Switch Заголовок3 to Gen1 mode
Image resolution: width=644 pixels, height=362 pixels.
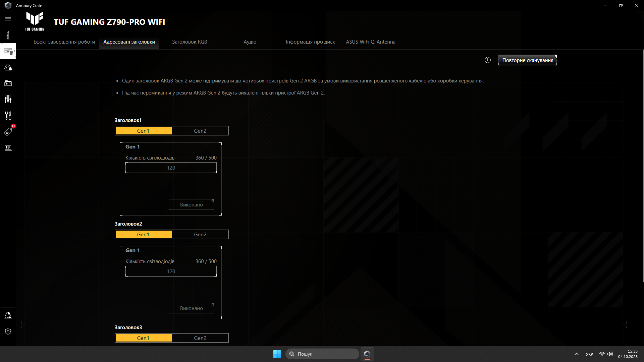coord(143,338)
